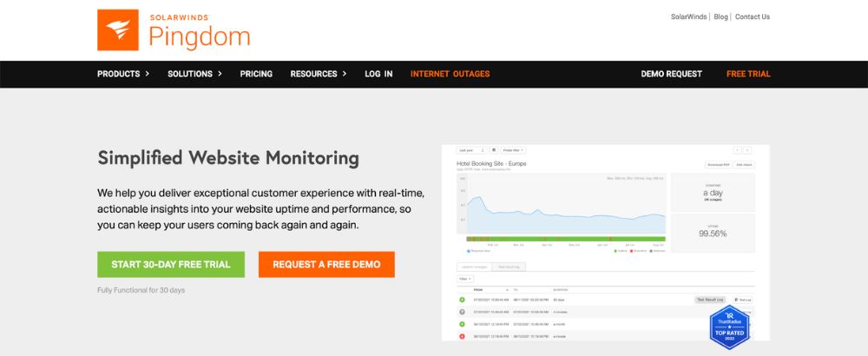Click the Response time legend swatch

pos(469,251)
